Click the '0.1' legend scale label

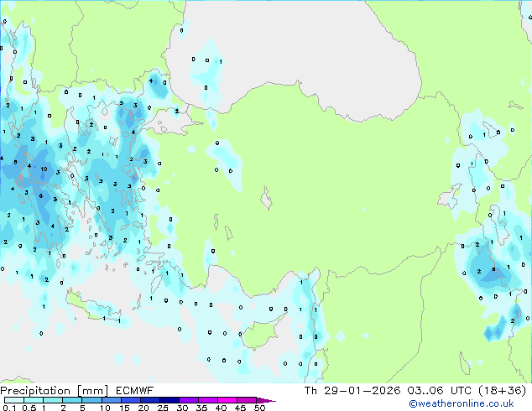point(9,408)
